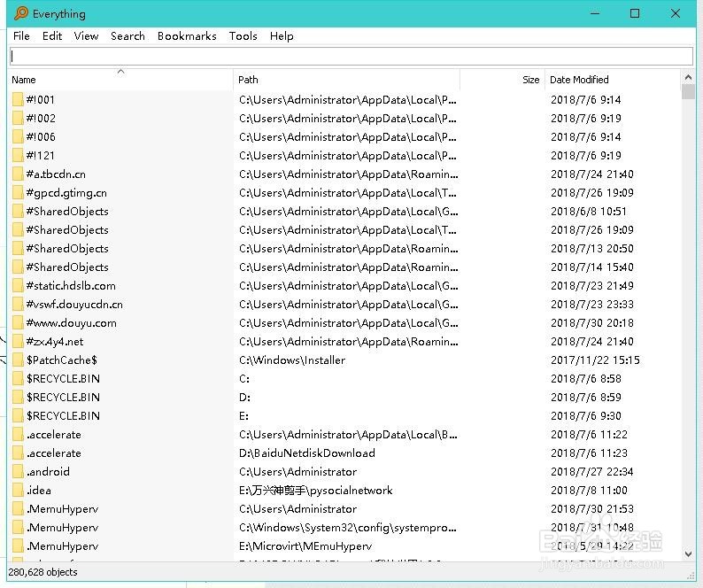Select the $RECYCLE.BIN folder icon on D:
The image size is (703, 588).
tap(18, 398)
